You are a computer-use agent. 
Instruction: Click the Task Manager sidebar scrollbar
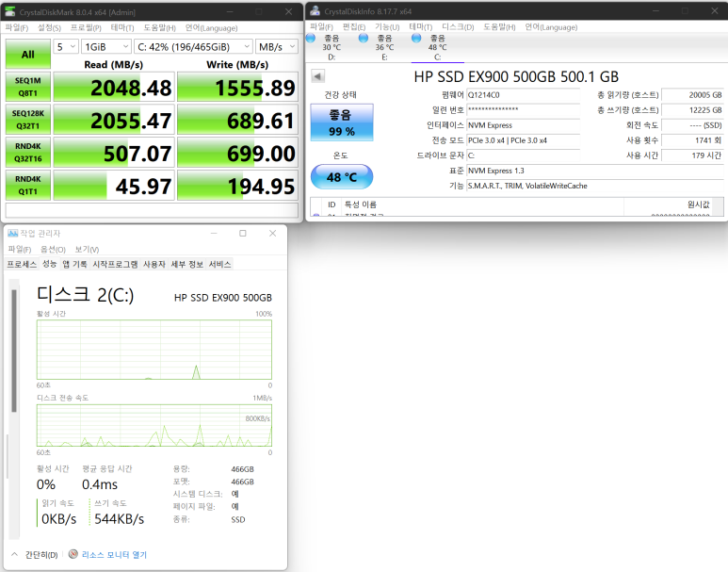point(14,351)
